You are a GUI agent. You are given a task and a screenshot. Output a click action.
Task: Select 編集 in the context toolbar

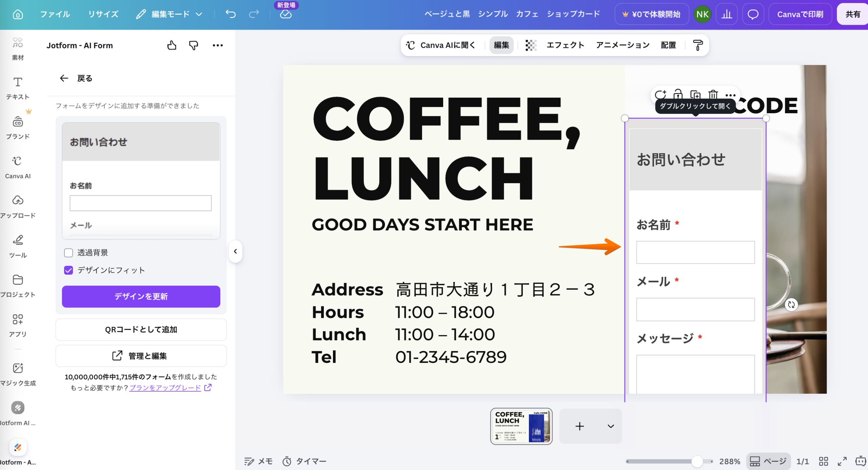coord(501,45)
